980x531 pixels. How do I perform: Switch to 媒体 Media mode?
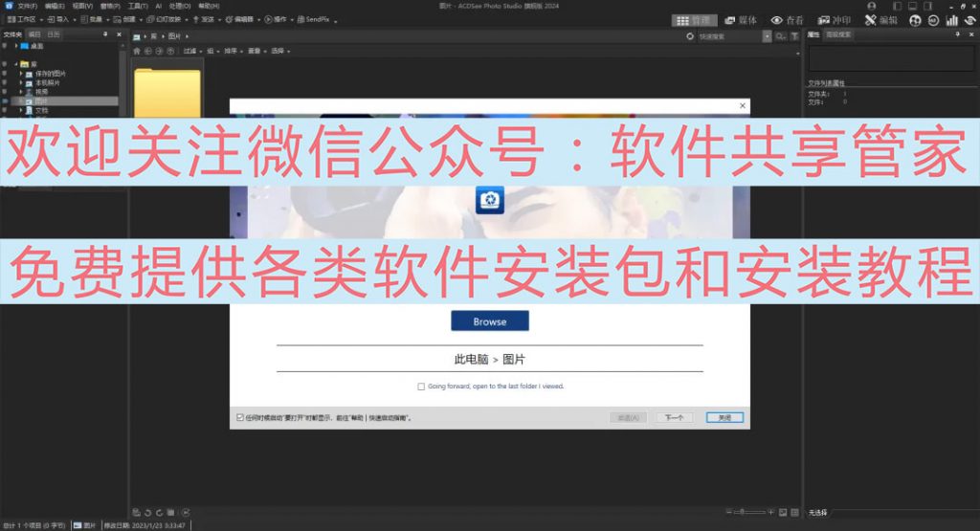click(741, 21)
